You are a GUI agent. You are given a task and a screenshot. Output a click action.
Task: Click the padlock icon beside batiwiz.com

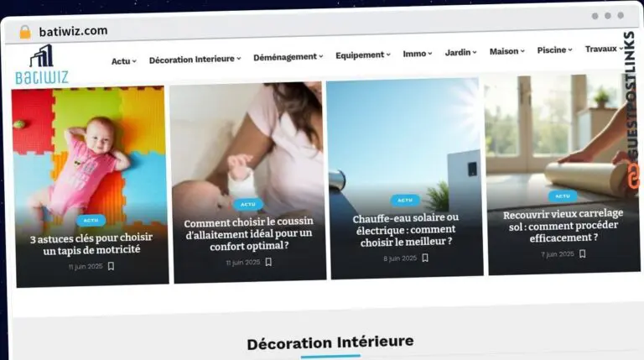click(x=25, y=32)
